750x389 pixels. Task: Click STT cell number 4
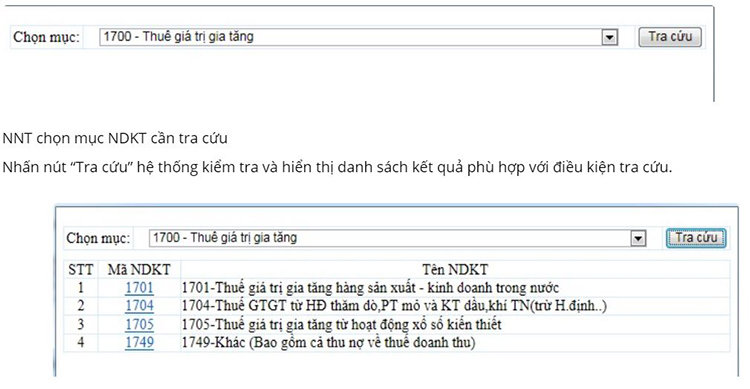pos(80,343)
